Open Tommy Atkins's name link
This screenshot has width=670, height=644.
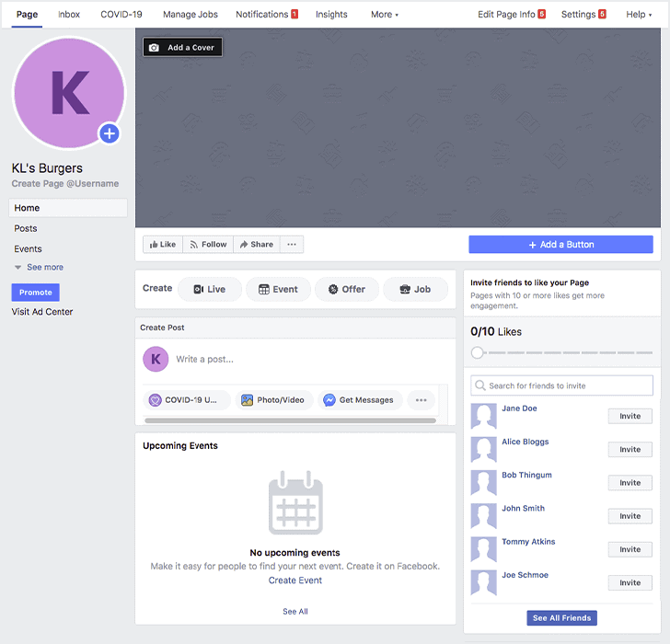tap(528, 542)
